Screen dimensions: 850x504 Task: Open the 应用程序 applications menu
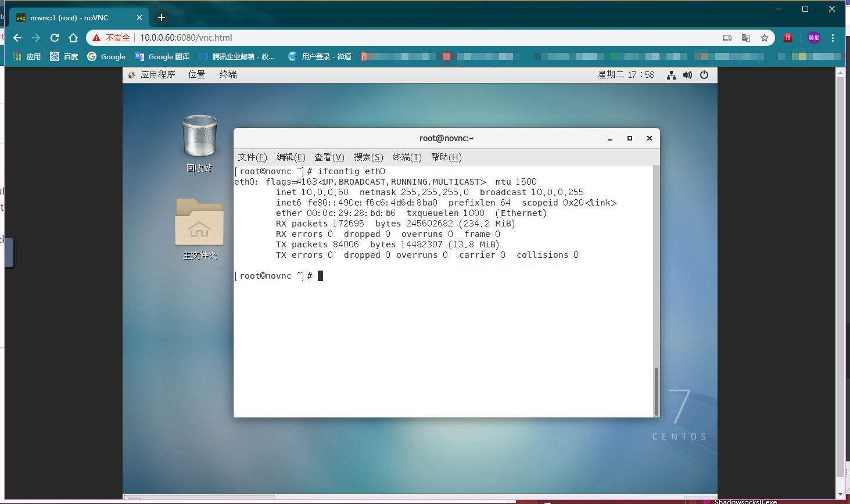coord(152,75)
